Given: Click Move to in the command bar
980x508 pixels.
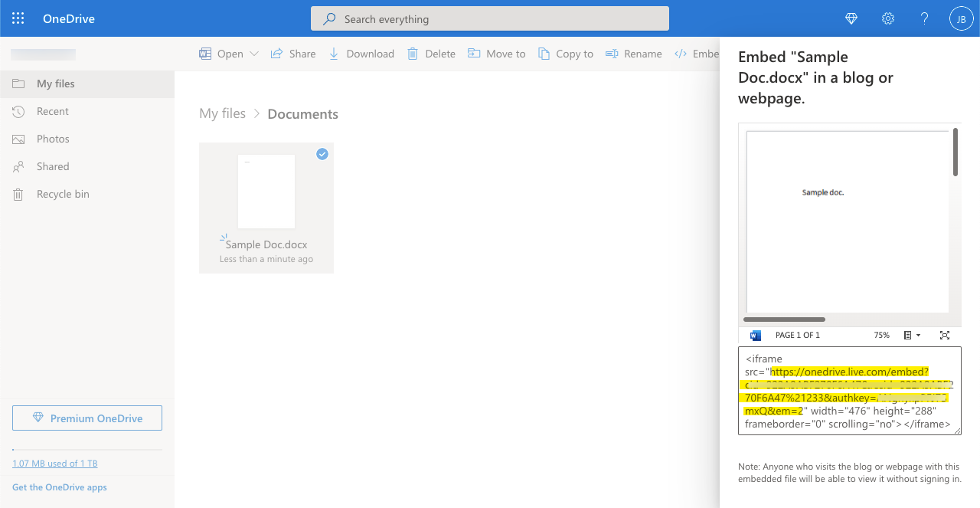Looking at the screenshot, I should pos(497,54).
